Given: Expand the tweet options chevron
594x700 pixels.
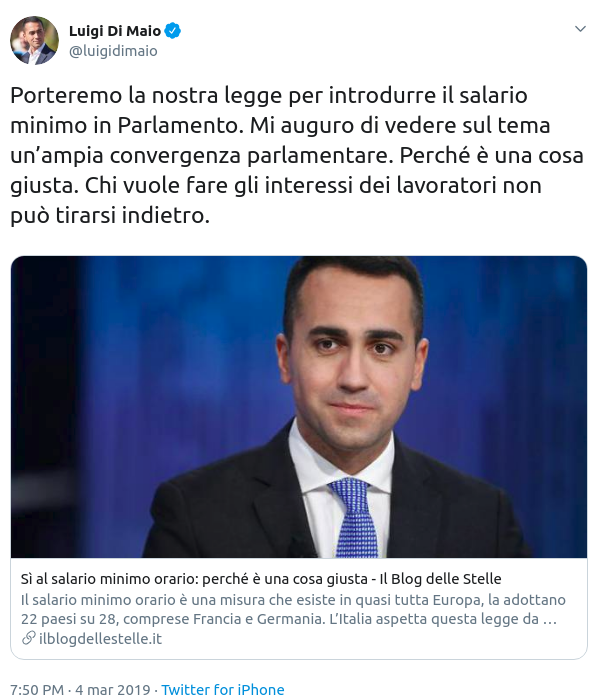Looking at the screenshot, I should (580, 29).
